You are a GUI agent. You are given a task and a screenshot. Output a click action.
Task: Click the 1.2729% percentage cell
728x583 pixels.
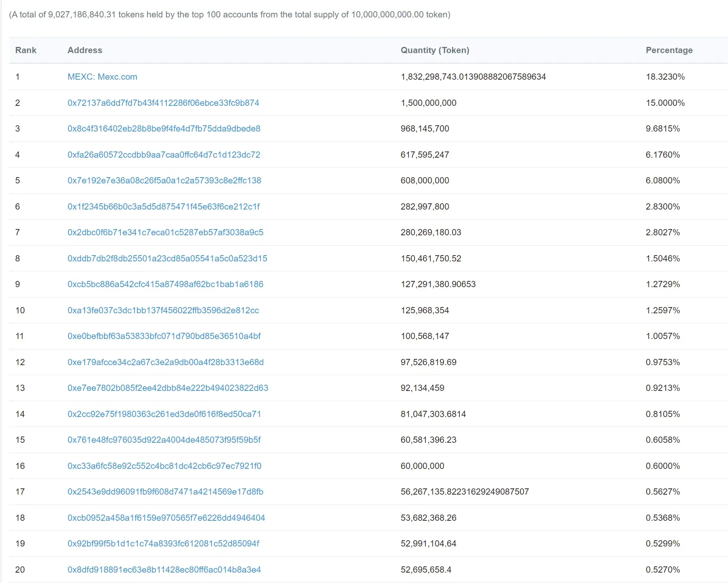(x=662, y=284)
